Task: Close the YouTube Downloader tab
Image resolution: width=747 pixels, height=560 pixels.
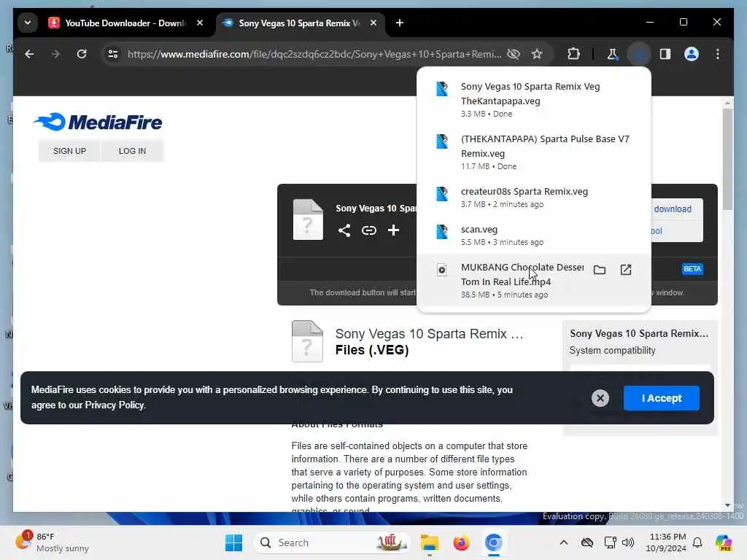Action: click(x=200, y=23)
